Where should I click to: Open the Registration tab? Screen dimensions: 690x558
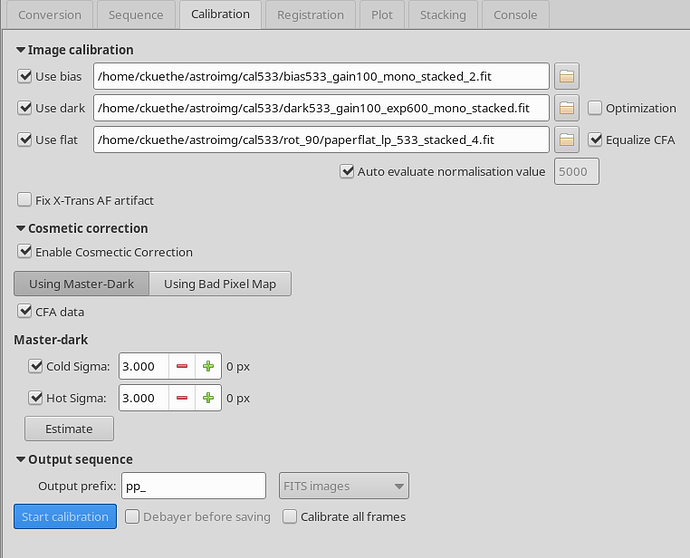point(311,15)
